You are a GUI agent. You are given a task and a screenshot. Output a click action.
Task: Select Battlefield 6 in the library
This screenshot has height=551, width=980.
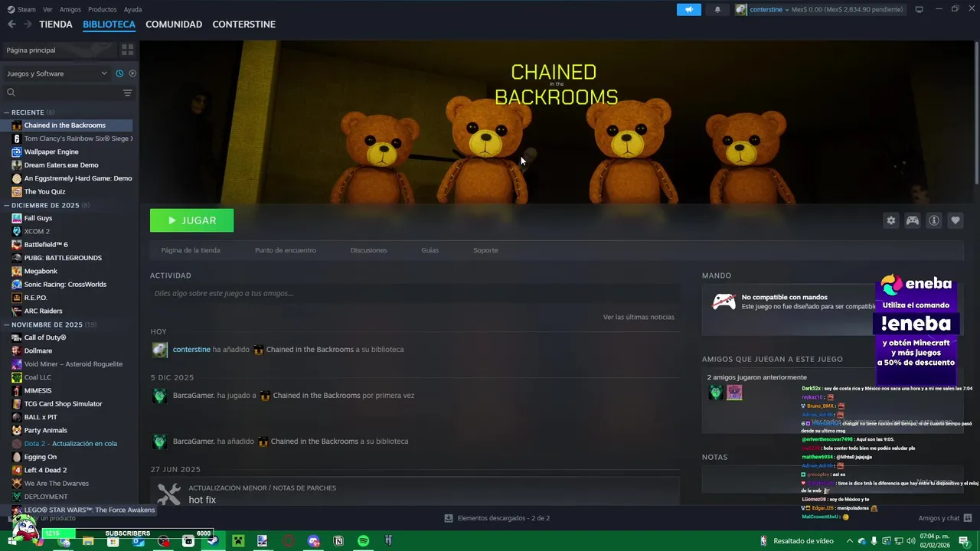tap(46, 245)
